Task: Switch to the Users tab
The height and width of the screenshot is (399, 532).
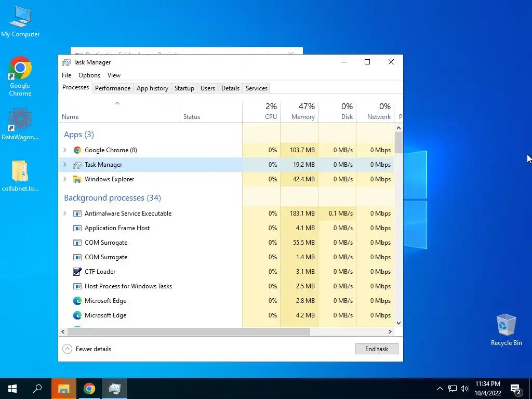Action: [x=208, y=88]
